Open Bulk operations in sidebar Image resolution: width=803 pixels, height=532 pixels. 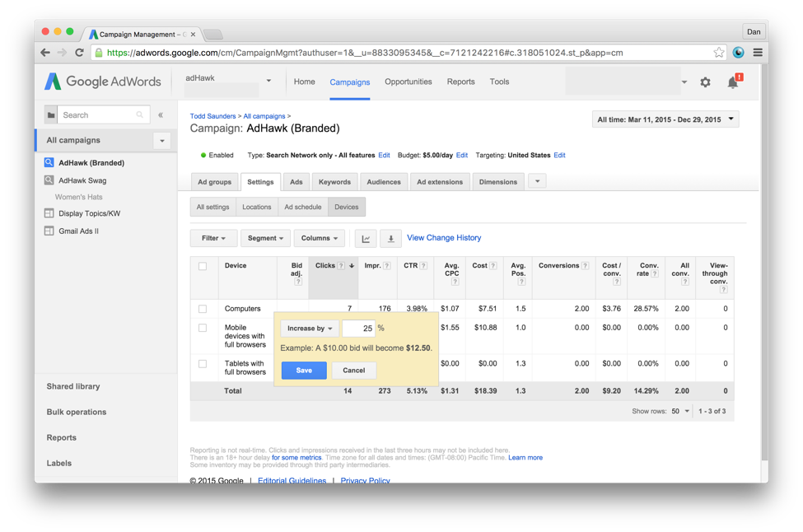(x=77, y=412)
